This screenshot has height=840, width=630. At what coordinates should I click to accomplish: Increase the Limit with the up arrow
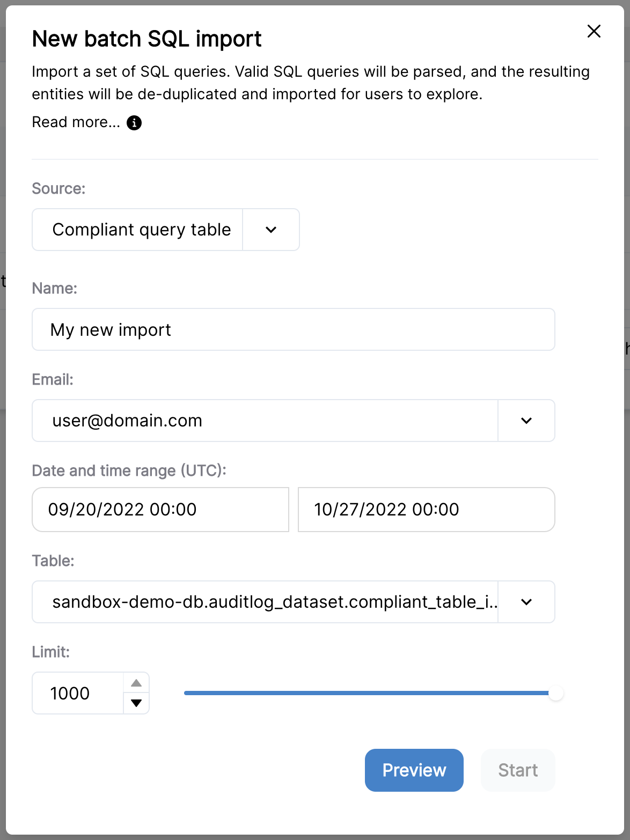[x=136, y=683]
